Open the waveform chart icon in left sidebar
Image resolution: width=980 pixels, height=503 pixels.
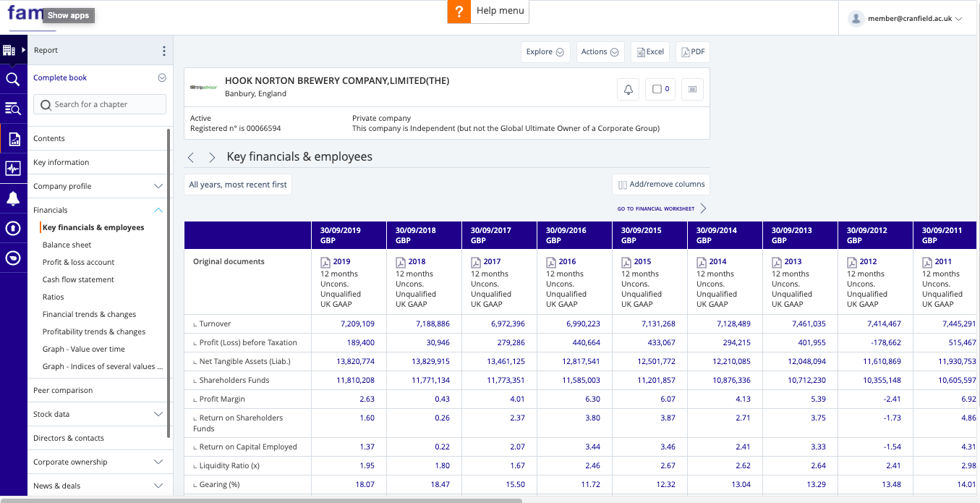[13, 169]
